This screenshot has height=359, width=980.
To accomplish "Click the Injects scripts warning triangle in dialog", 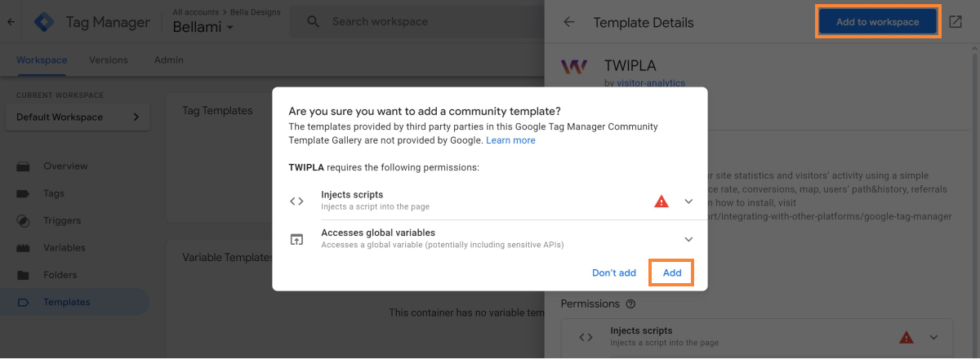I will click(x=661, y=201).
